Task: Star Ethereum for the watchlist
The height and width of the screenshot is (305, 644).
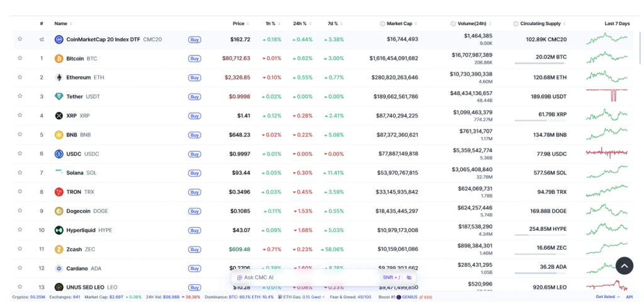Action: pos(19,77)
